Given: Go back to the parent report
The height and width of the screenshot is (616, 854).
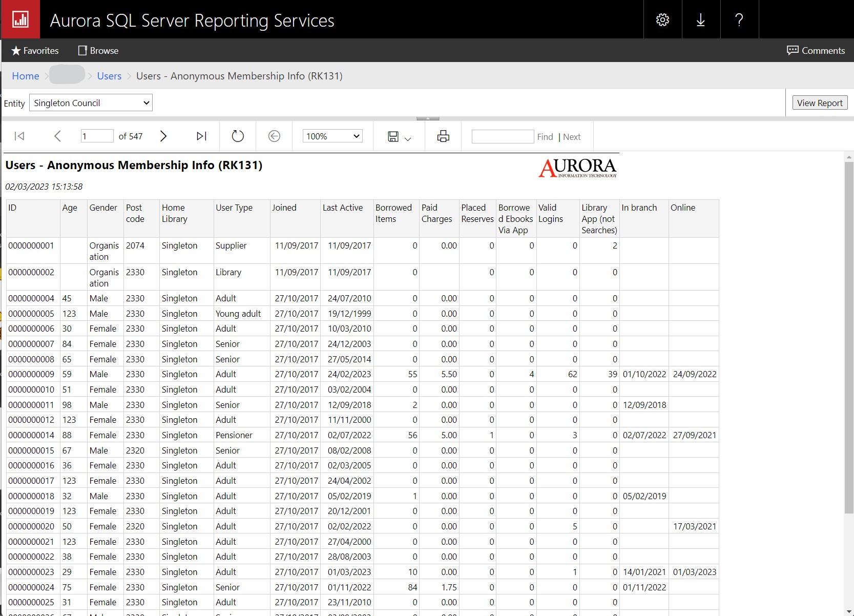Looking at the screenshot, I should [274, 136].
